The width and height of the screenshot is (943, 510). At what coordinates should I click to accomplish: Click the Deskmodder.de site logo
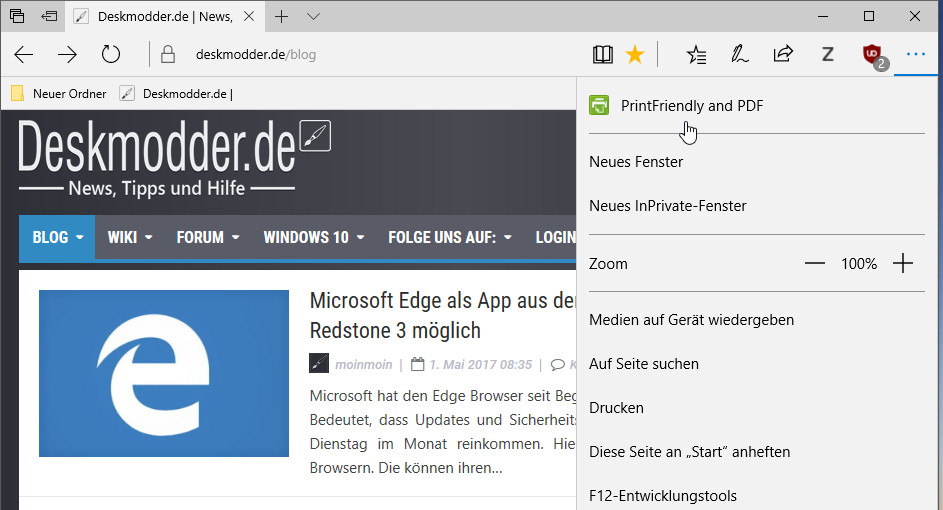click(157, 158)
